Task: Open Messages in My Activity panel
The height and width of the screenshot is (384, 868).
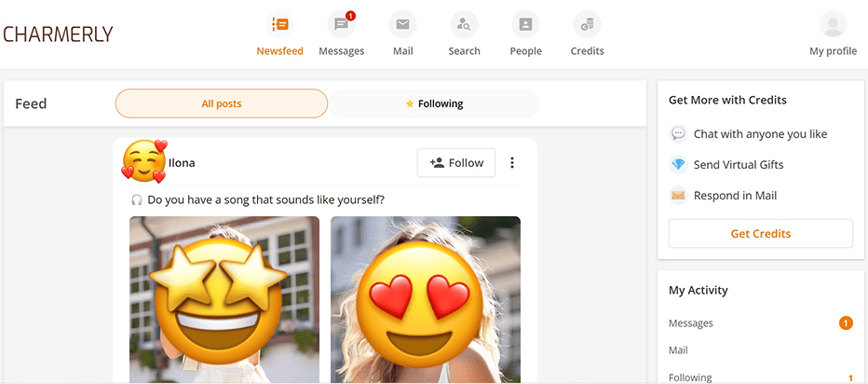Action: (x=691, y=323)
